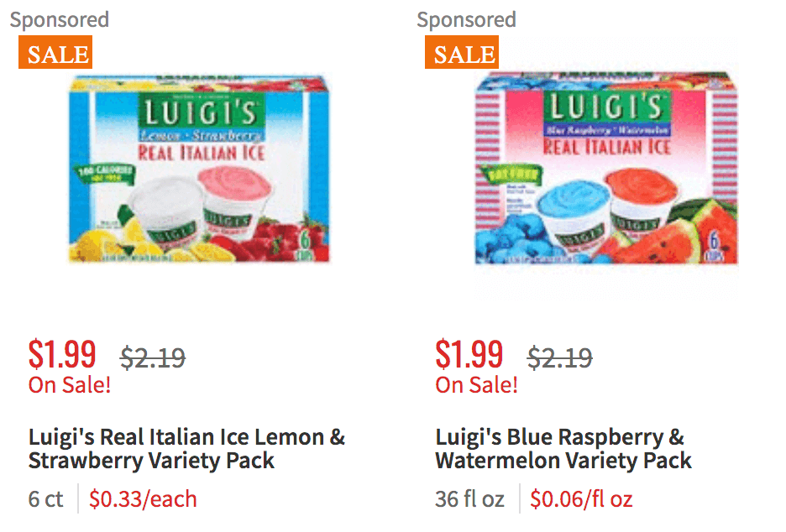Viewport: 786px width, 532px height.
Task: Click the SALE badge on the lemon pack
Action: point(55,53)
